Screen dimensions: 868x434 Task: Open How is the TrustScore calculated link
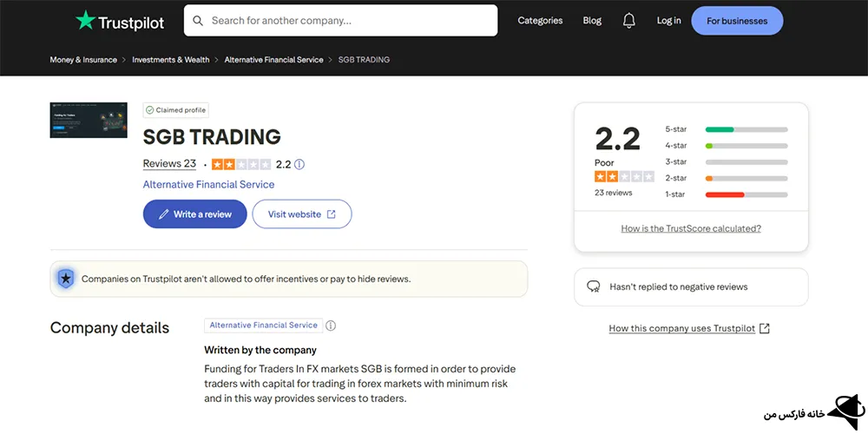click(691, 228)
